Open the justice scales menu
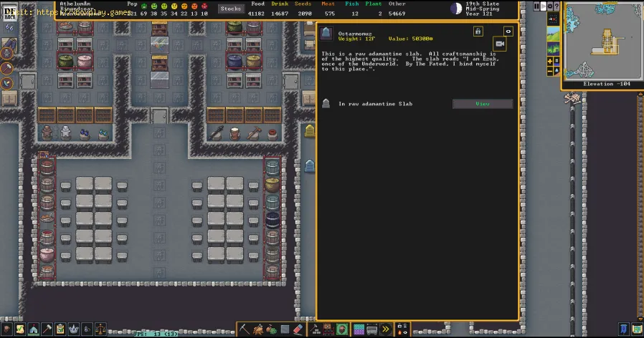644x338 pixels. 100,329
